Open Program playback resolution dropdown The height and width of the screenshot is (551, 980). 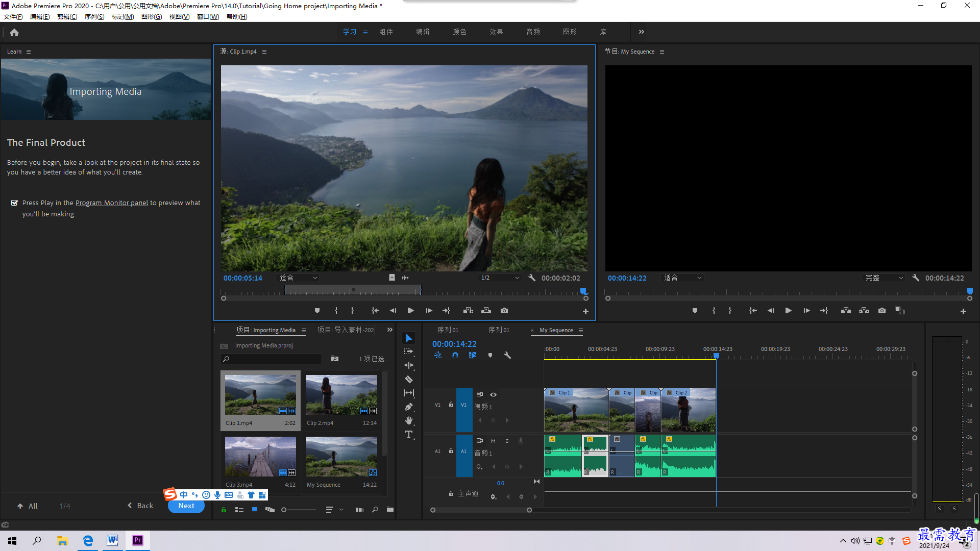point(885,278)
